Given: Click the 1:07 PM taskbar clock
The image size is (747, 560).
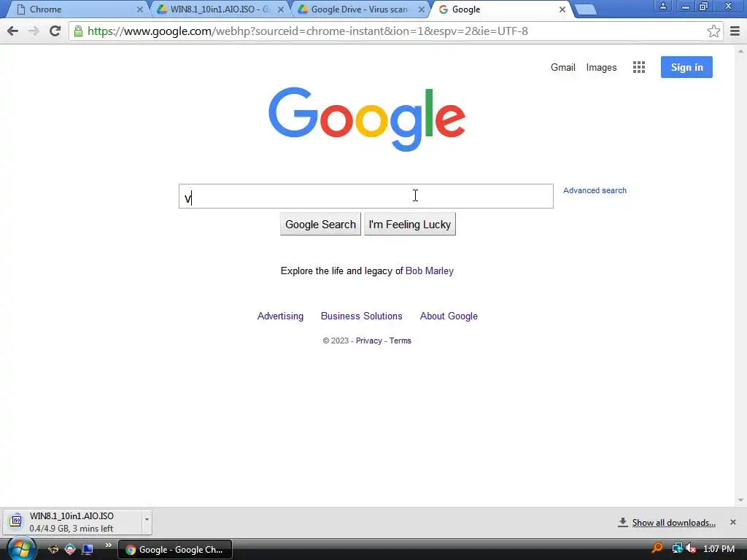Looking at the screenshot, I should click(719, 549).
